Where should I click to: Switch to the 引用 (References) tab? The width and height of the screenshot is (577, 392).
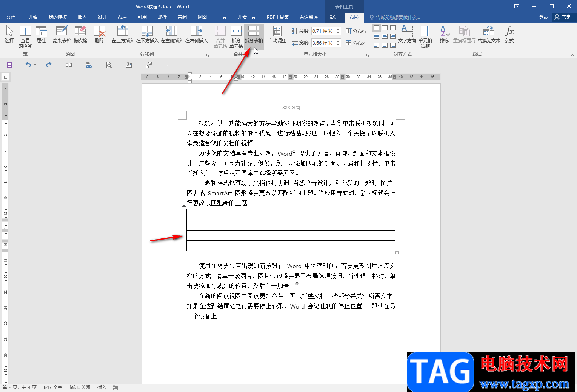pos(142,17)
